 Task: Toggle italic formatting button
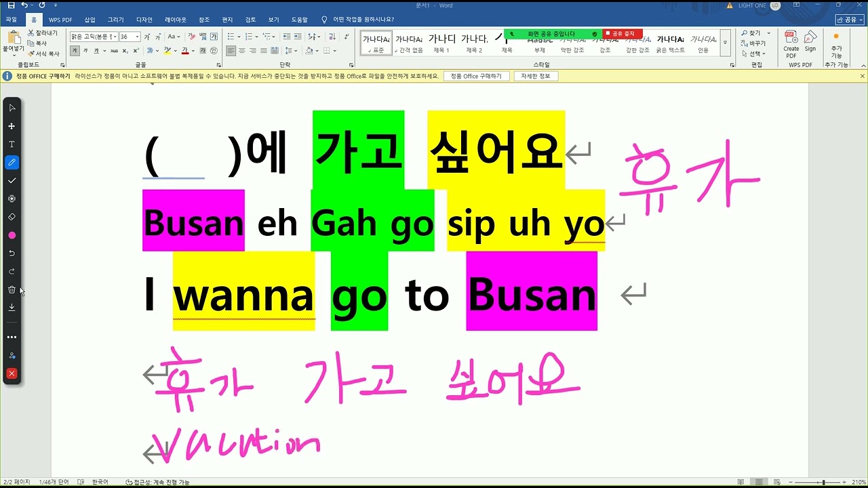(85, 51)
